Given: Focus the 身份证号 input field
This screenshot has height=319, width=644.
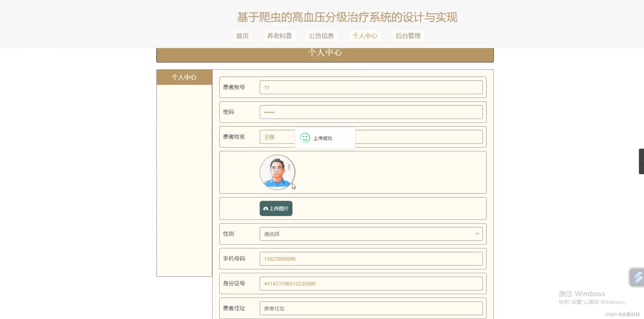Looking at the screenshot, I should click(x=371, y=283).
